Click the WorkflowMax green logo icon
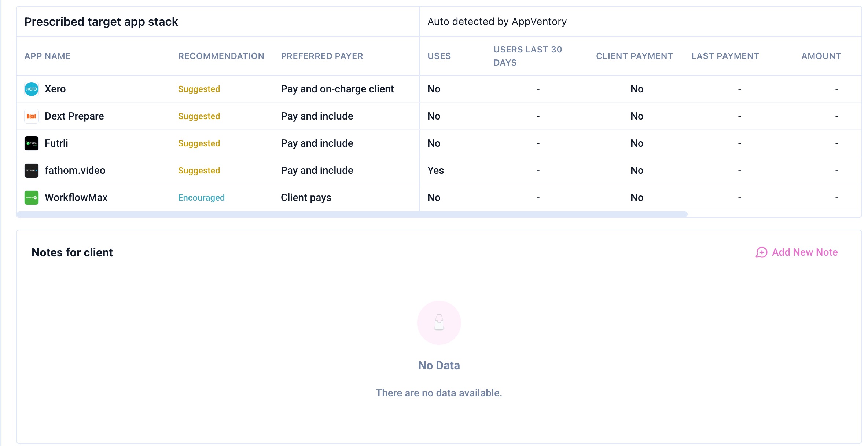 click(x=32, y=198)
